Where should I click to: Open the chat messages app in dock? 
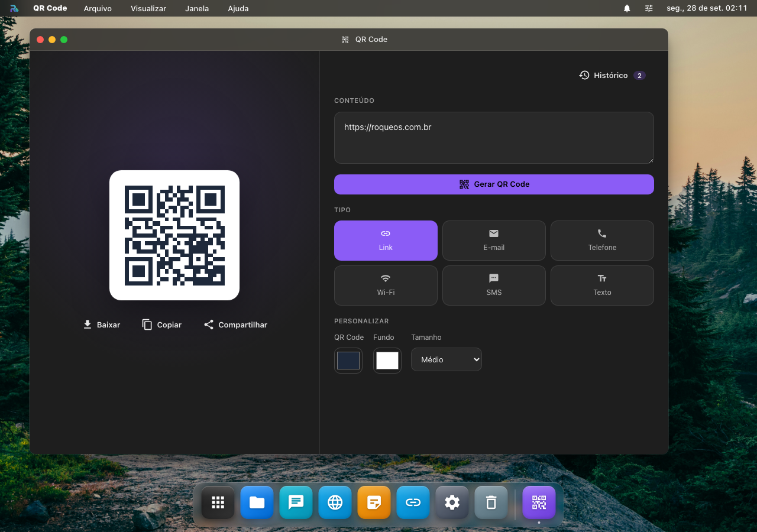tap(296, 502)
